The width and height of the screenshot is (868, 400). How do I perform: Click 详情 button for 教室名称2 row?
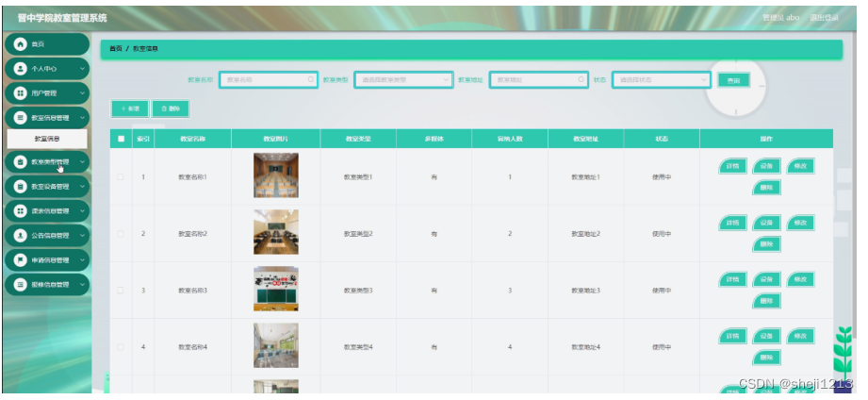coord(732,223)
